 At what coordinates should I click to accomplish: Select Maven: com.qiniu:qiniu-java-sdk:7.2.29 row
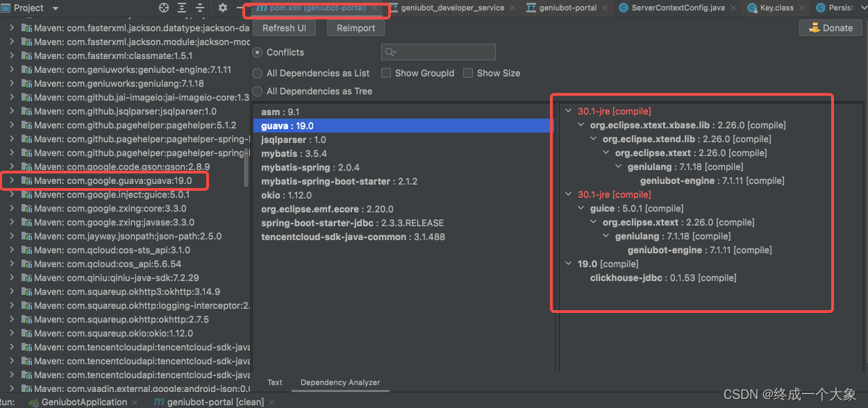tap(125, 278)
